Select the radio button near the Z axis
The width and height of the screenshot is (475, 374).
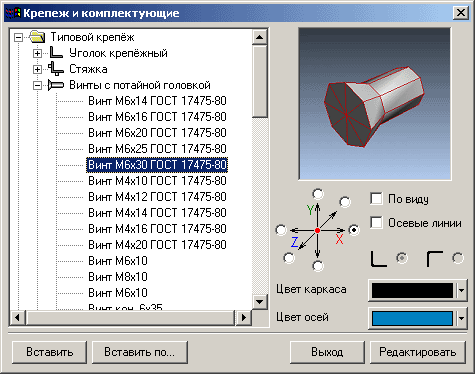point(289,258)
